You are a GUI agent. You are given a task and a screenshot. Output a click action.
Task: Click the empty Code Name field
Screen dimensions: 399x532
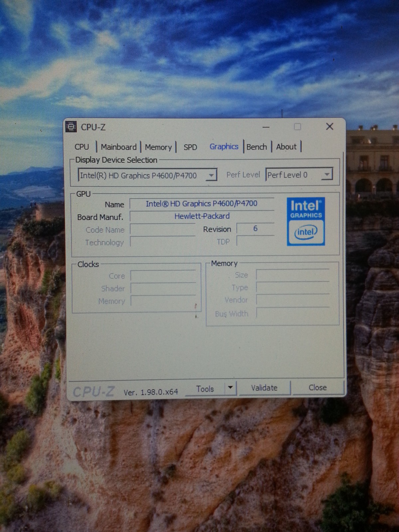(x=163, y=229)
